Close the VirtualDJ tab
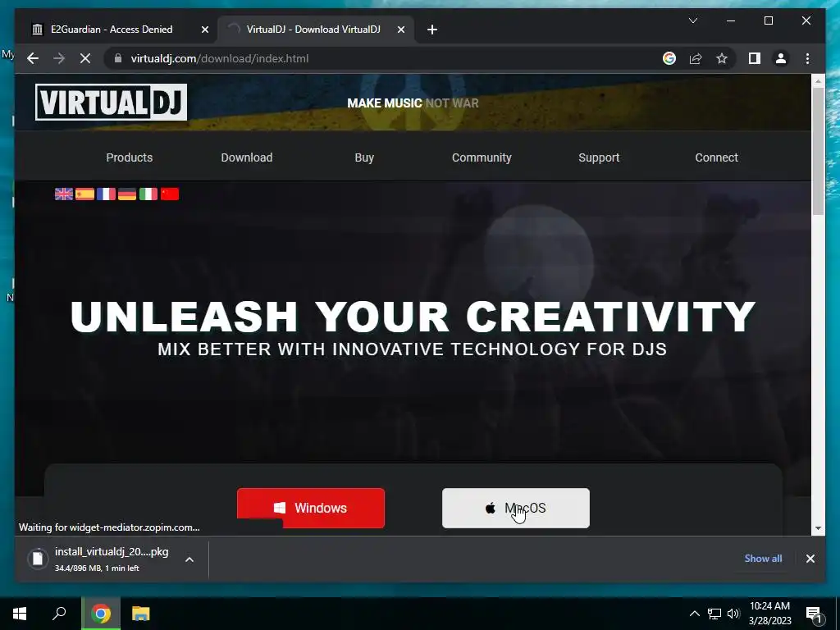840x630 pixels. pyautogui.click(x=400, y=30)
